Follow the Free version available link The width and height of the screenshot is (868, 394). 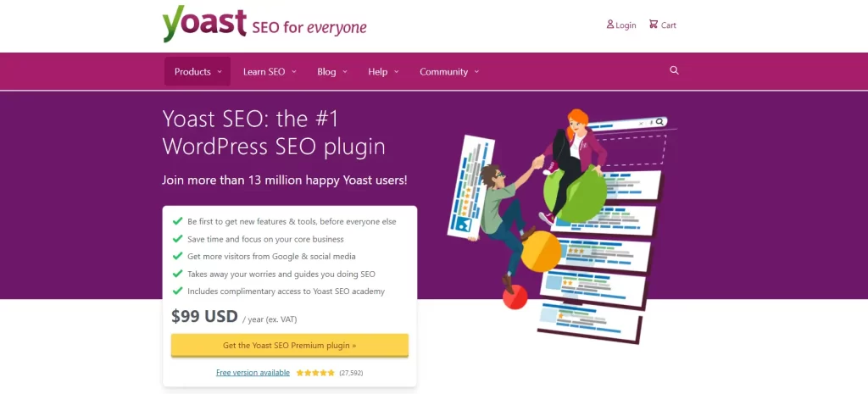tap(253, 373)
